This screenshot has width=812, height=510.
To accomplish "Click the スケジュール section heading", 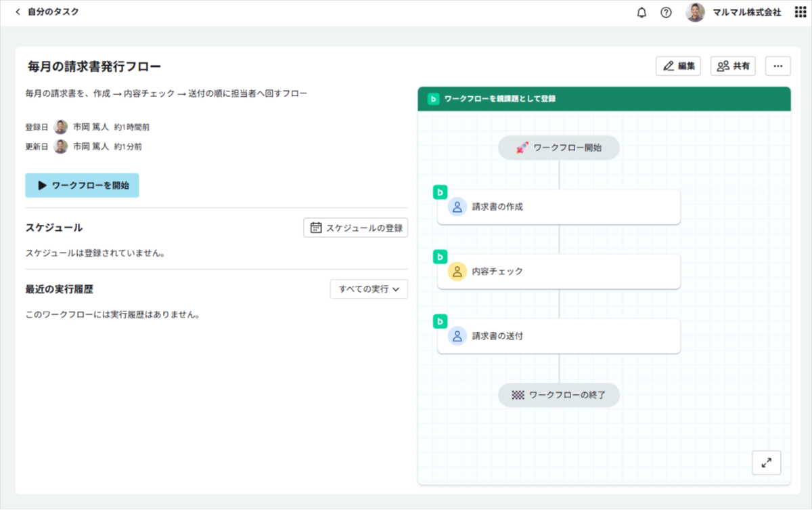I will (x=54, y=228).
